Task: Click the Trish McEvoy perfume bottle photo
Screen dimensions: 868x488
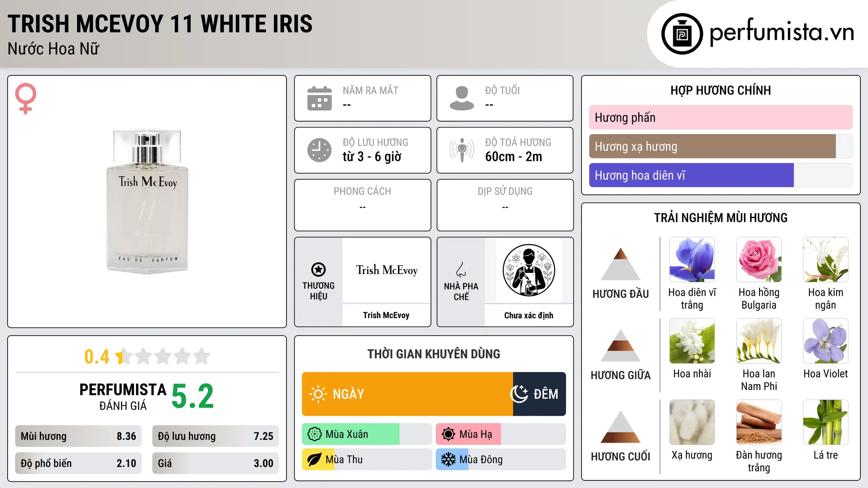Action: click(147, 201)
